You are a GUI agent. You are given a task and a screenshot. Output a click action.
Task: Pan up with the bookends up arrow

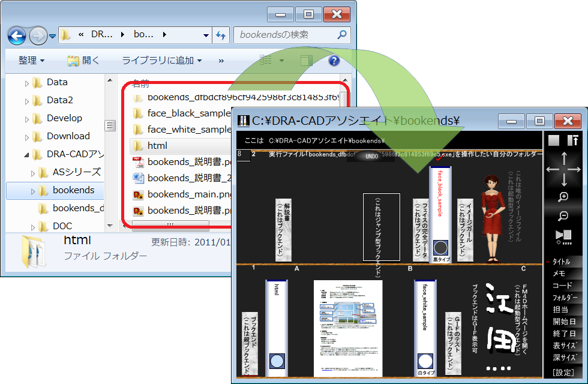(564, 158)
